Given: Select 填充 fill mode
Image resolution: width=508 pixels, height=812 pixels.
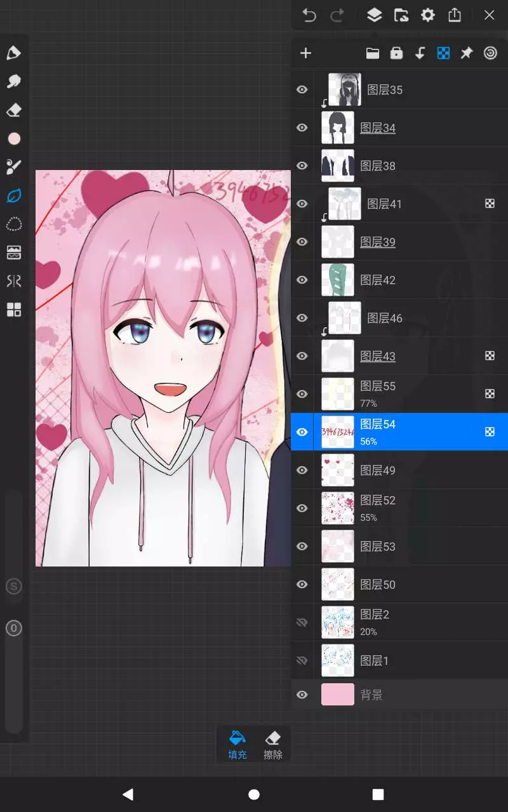Looking at the screenshot, I should (x=237, y=744).
